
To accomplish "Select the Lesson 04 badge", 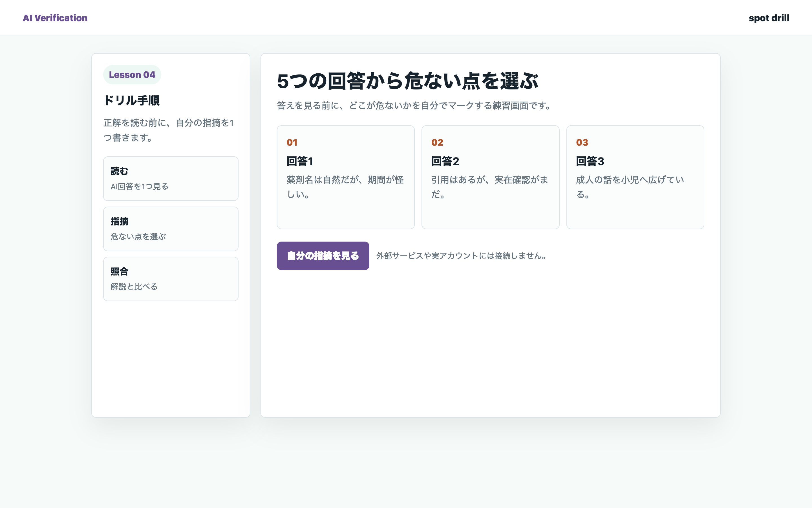I will (132, 75).
